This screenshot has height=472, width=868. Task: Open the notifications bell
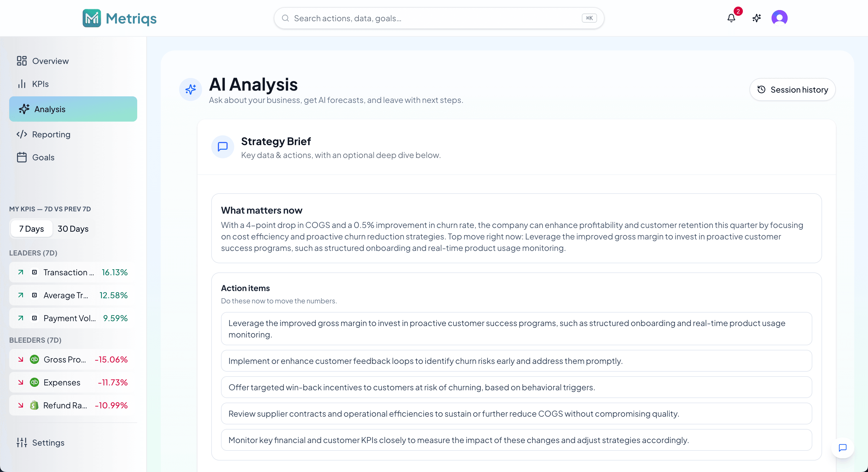[x=731, y=18]
